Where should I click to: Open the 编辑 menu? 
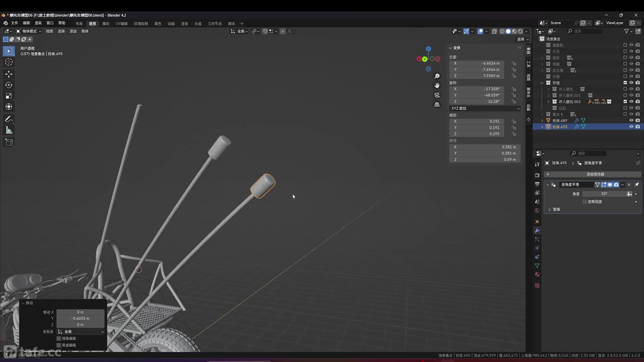[x=26, y=23]
